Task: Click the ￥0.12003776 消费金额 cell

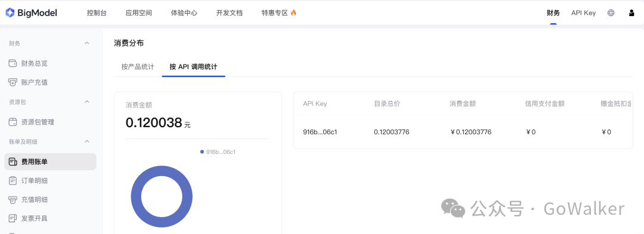Action: [x=470, y=132]
